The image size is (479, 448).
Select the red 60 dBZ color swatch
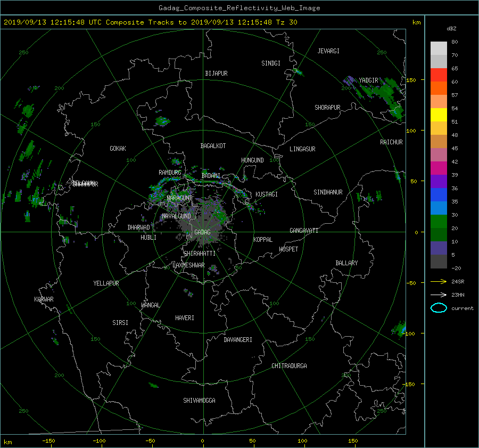pos(439,75)
